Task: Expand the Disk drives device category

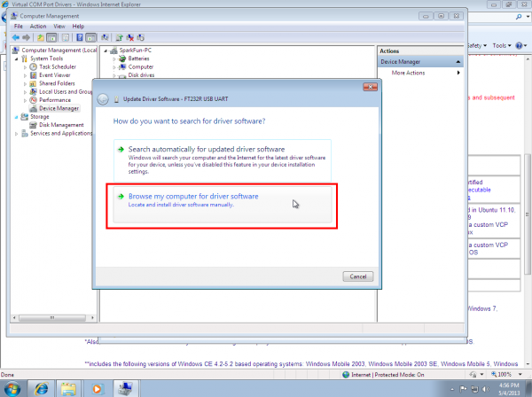Action: (115, 75)
